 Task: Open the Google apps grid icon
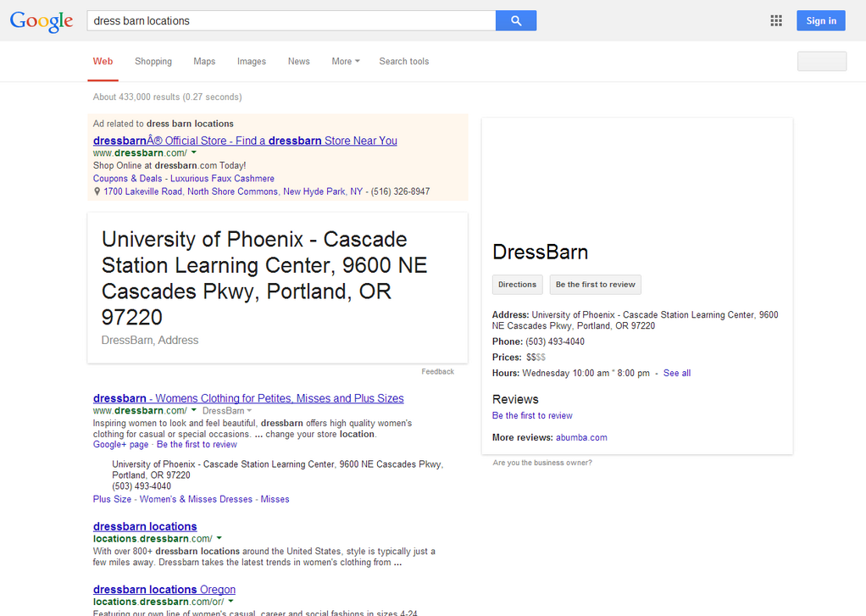[x=775, y=21]
